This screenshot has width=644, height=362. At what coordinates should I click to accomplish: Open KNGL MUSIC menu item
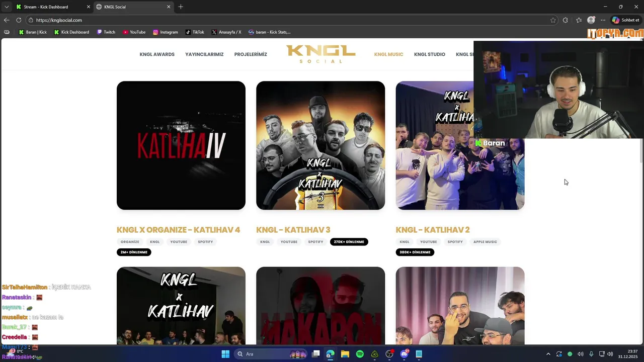tap(388, 54)
